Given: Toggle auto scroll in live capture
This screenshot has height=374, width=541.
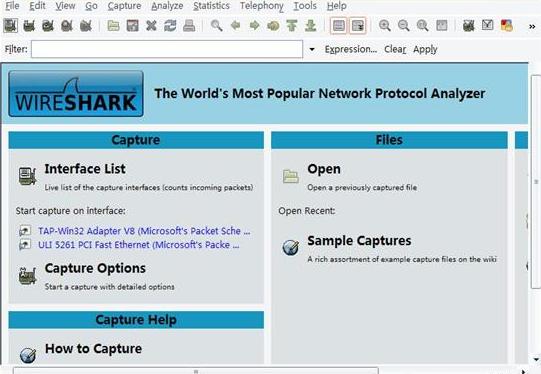Looking at the screenshot, I should (x=357, y=26).
